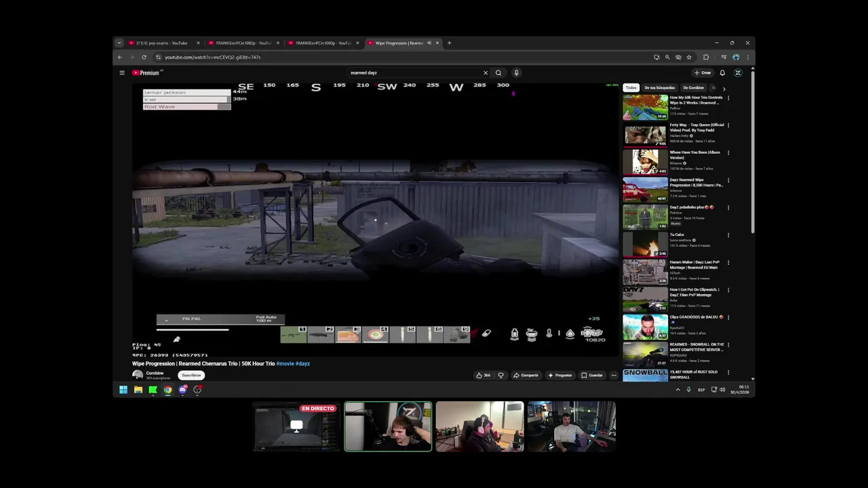Subscribe with the Suscribirse button

click(x=191, y=375)
